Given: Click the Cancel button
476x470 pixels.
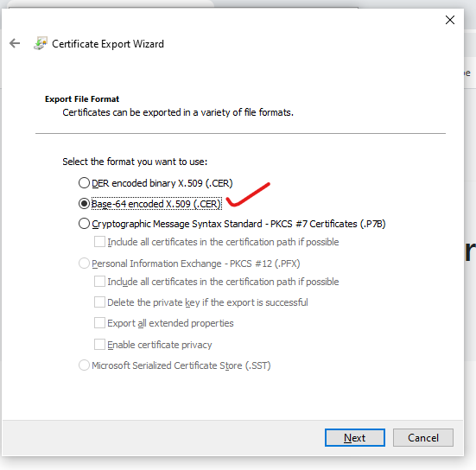Looking at the screenshot, I should coord(423,437).
